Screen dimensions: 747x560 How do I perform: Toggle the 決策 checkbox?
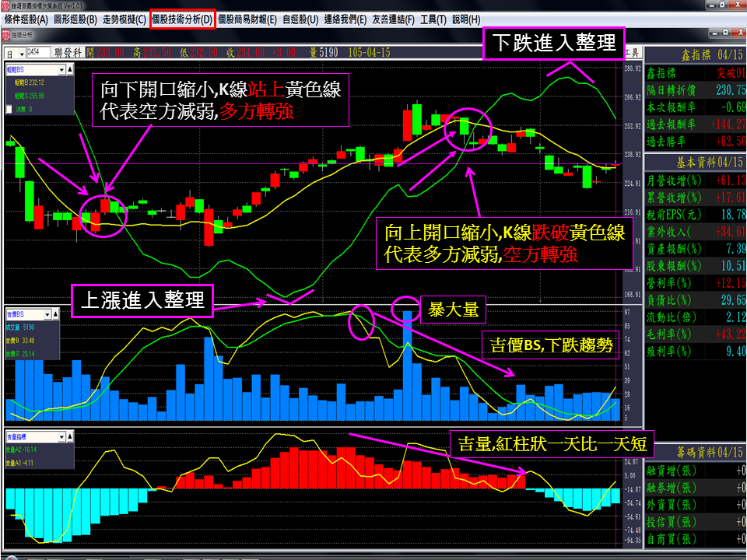tap(9, 109)
